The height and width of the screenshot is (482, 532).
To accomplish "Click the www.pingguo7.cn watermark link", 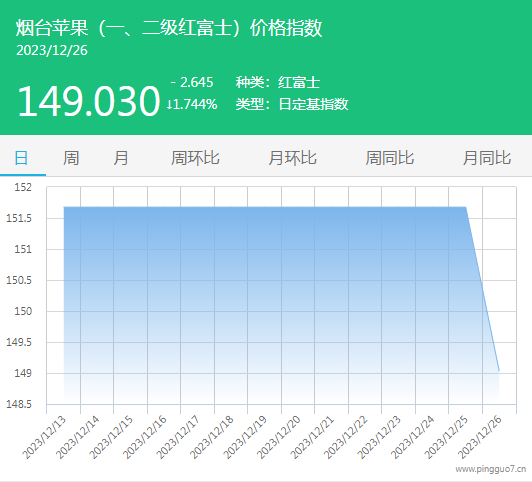I will 491,469.
